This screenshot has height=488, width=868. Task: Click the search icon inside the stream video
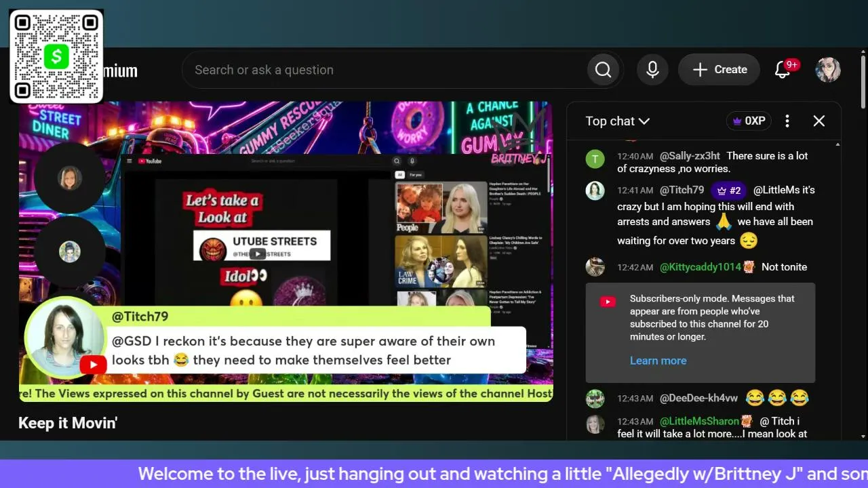397,161
